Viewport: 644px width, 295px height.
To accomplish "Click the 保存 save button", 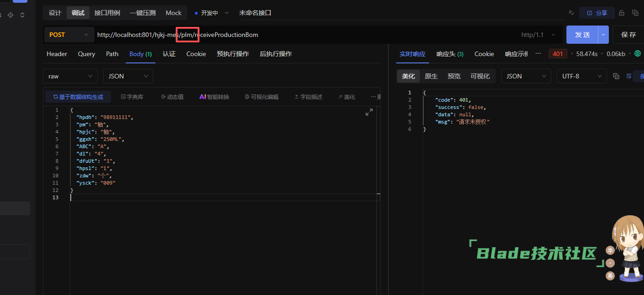I will tap(628, 35).
